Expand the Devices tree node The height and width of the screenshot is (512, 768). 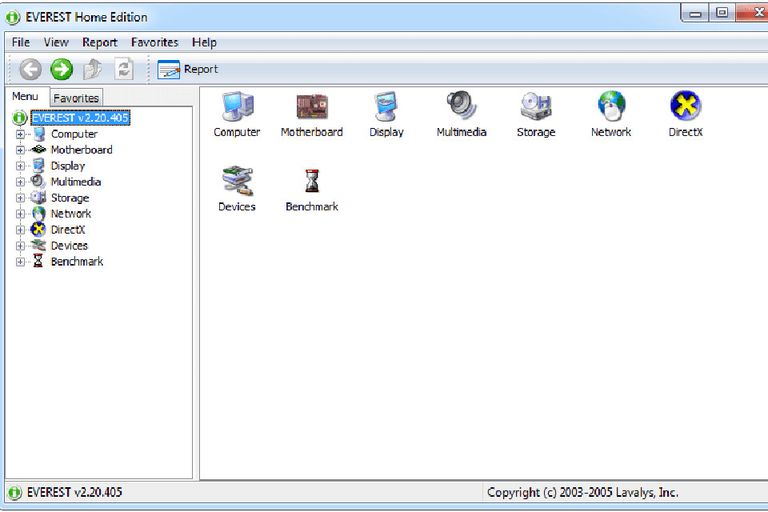pyautogui.click(x=20, y=245)
